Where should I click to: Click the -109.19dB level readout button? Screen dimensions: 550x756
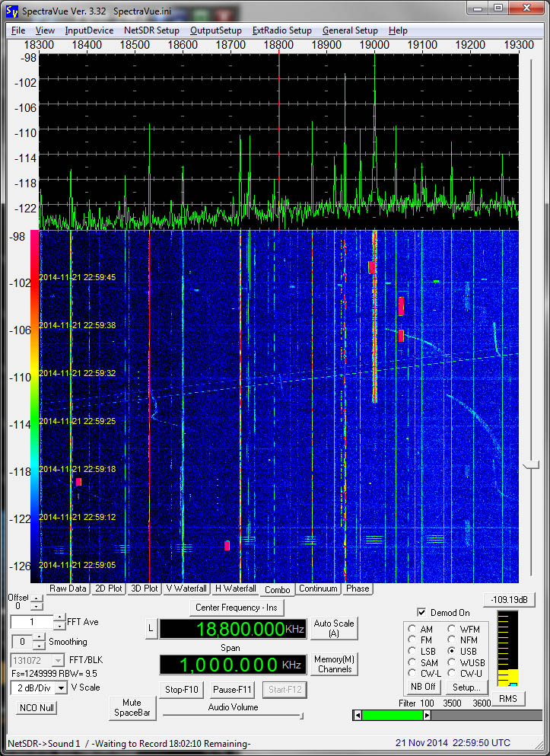click(x=509, y=600)
